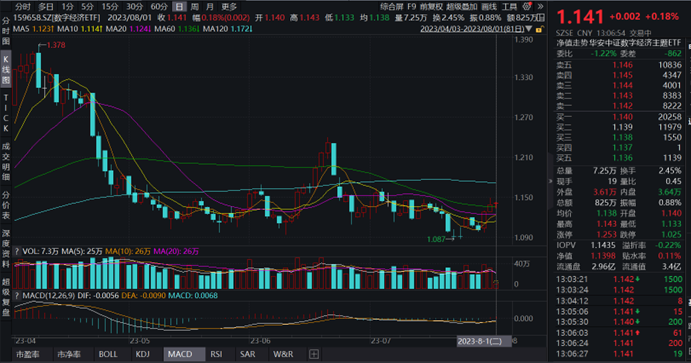Click the MA5 1.123 moving average label
This screenshot has width=691, height=363.
(x=33, y=29)
